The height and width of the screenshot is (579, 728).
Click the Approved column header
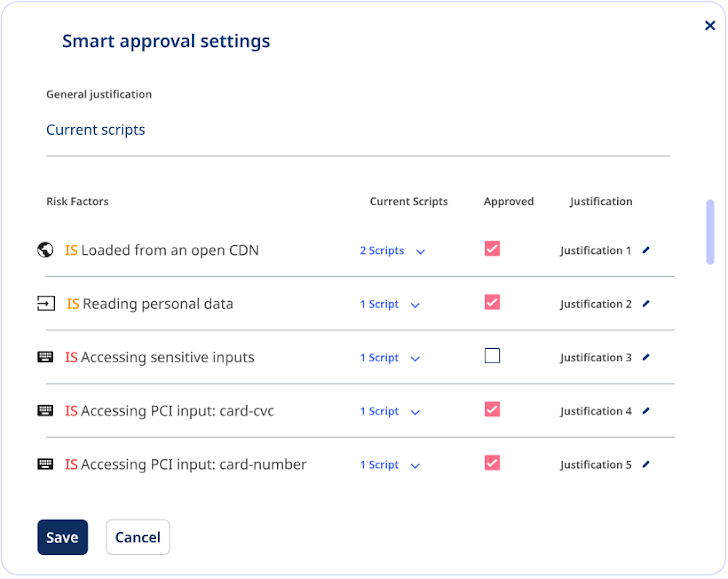pyautogui.click(x=509, y=202)
